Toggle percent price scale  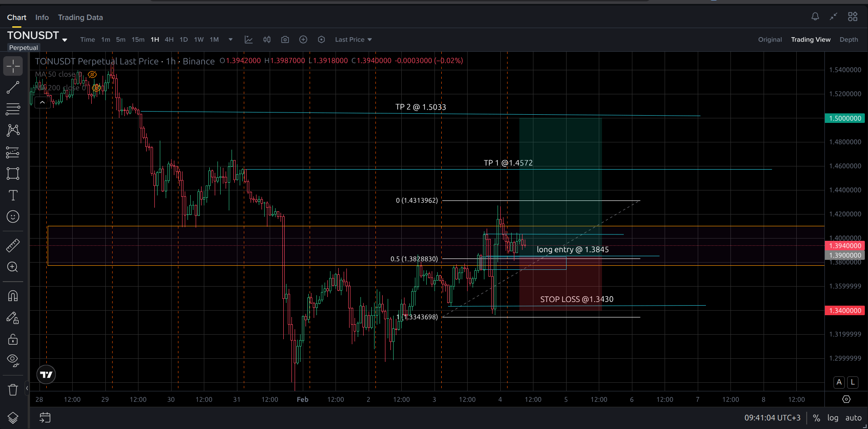(816, 418)
